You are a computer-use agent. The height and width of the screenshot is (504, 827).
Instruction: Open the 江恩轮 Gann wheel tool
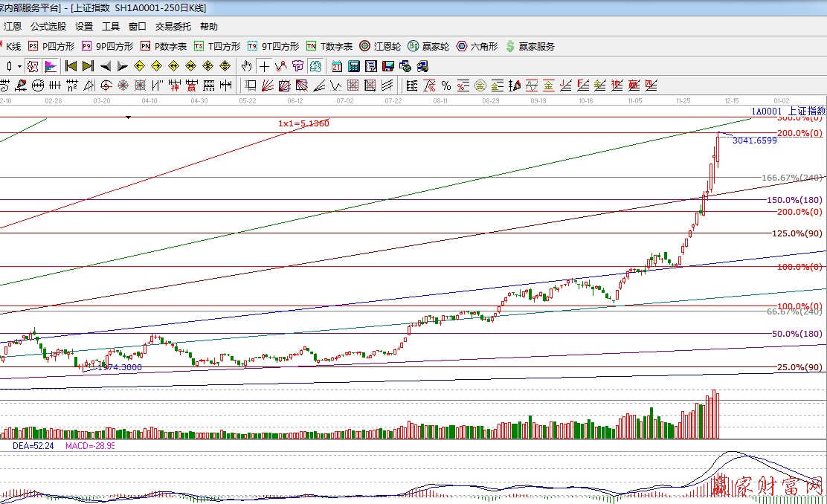pos(382,46)
